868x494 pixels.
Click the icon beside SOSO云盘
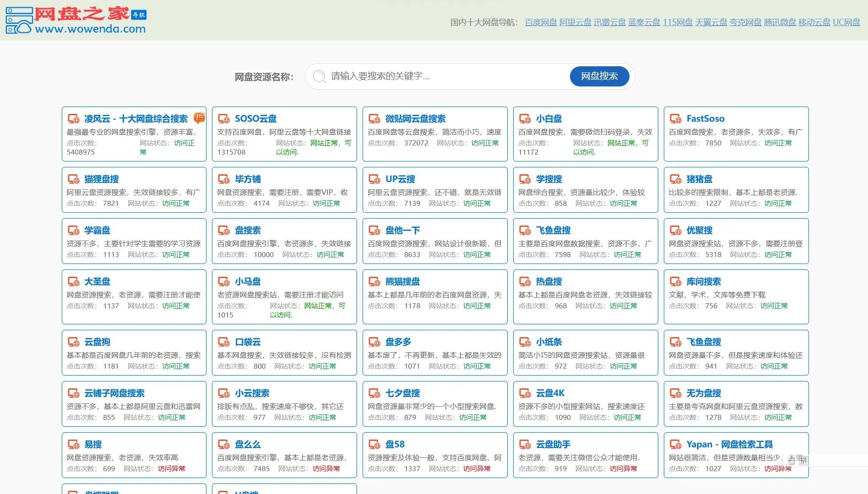(x=224, y=119)
